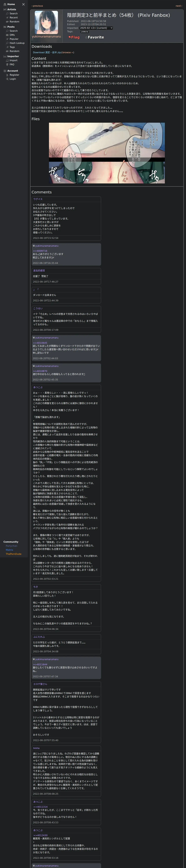Open the post file image
Screen dimensions: 186x868
(107, 153)
